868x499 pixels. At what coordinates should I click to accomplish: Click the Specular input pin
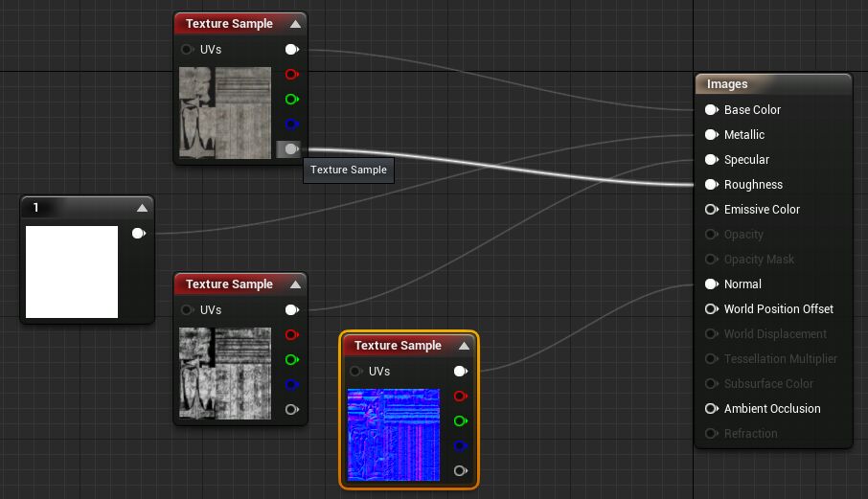pos(711,160)
